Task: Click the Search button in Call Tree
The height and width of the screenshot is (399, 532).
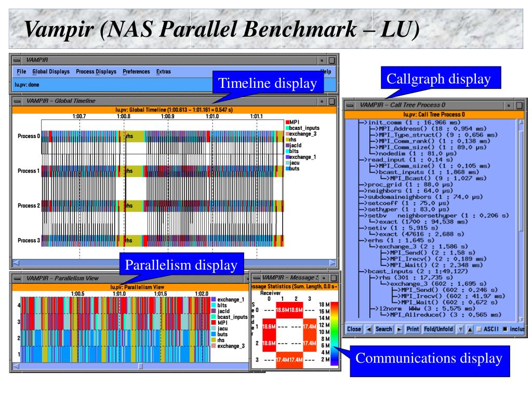Action: [x=384, y=329]
